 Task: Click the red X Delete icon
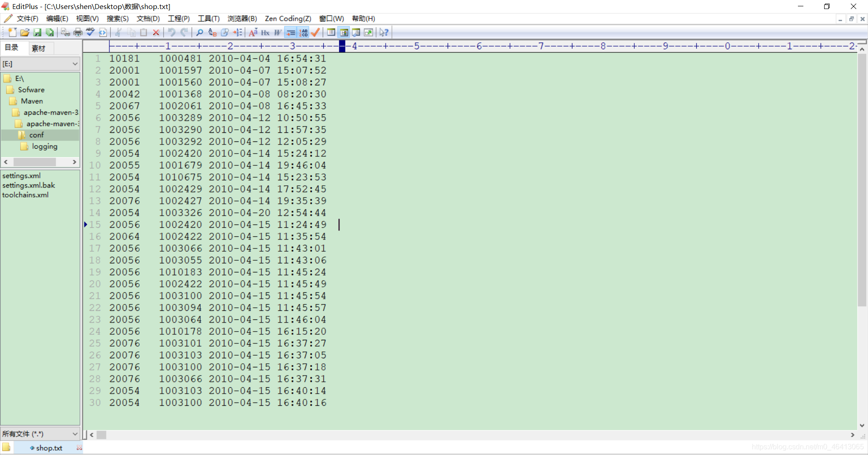(x=156, y=33)
